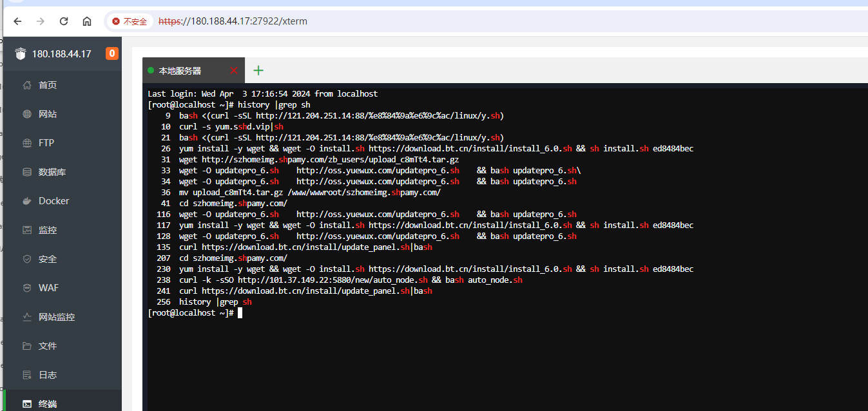Click history line 9 curl y.sh command
This screenshot has height=411, width=868.
(x=334, y=116)
